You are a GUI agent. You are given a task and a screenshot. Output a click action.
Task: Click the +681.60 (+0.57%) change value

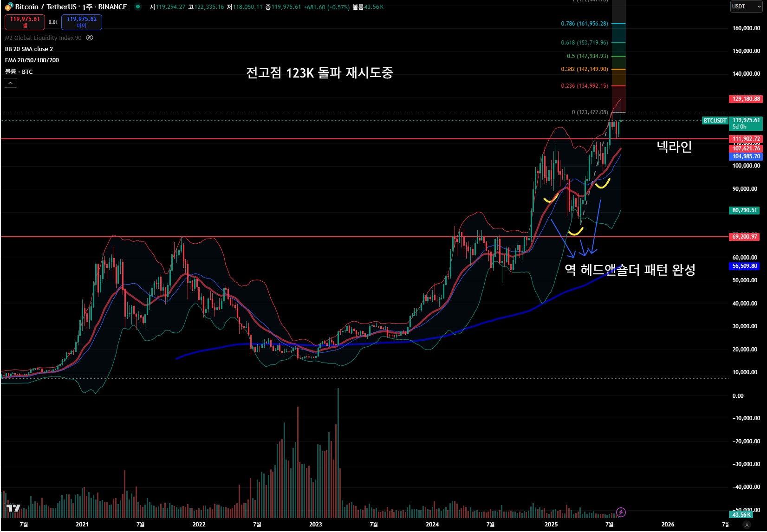(327, 7)
